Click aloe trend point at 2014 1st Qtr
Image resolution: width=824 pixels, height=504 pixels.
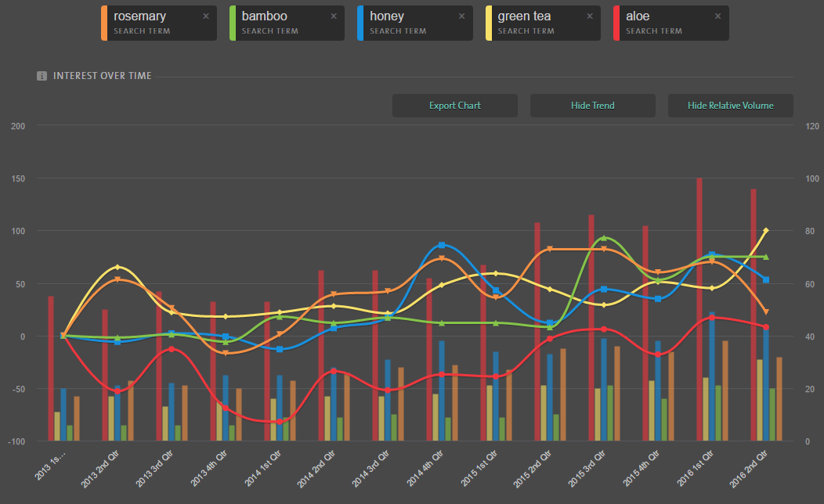click(280, 422)
